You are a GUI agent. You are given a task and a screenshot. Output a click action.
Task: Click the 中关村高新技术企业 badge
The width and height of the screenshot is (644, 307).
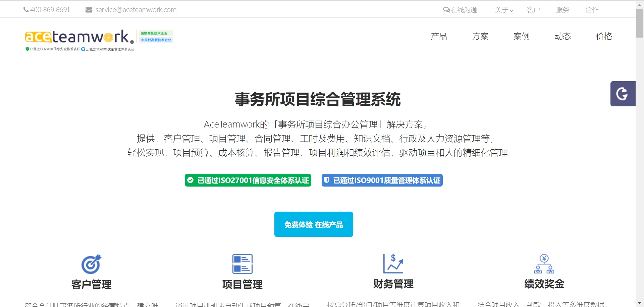(156, 40)
